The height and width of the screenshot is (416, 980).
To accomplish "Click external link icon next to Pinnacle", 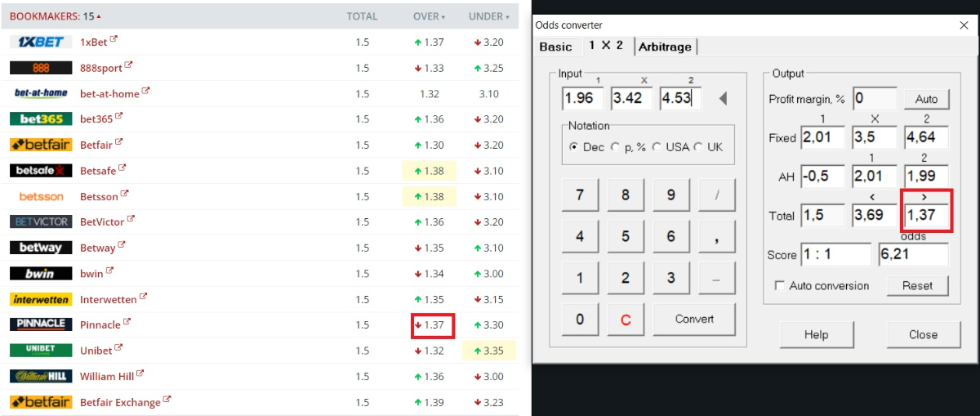I will pyautogui.click(x=126, y=323).
